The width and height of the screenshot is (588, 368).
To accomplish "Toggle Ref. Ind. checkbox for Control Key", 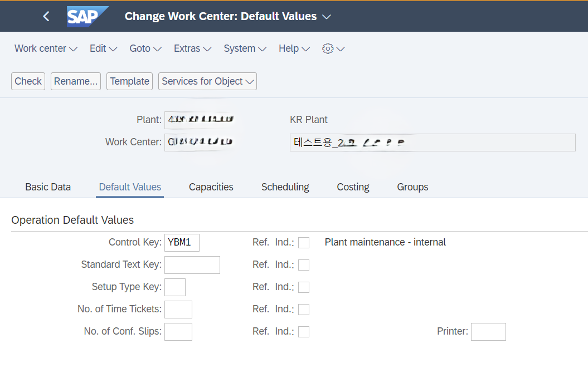I will pyautogui.click(x=304, y=243).
